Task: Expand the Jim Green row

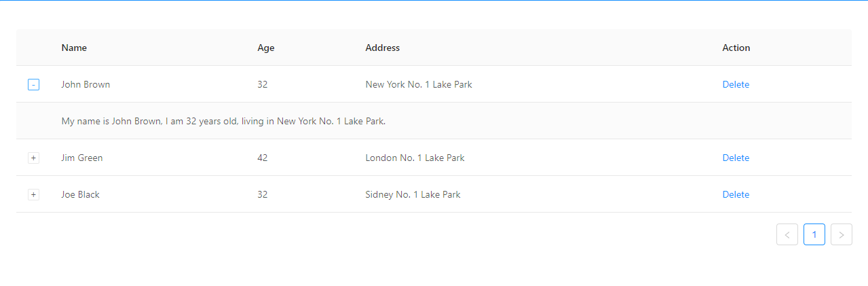Action: click(33, 158)
